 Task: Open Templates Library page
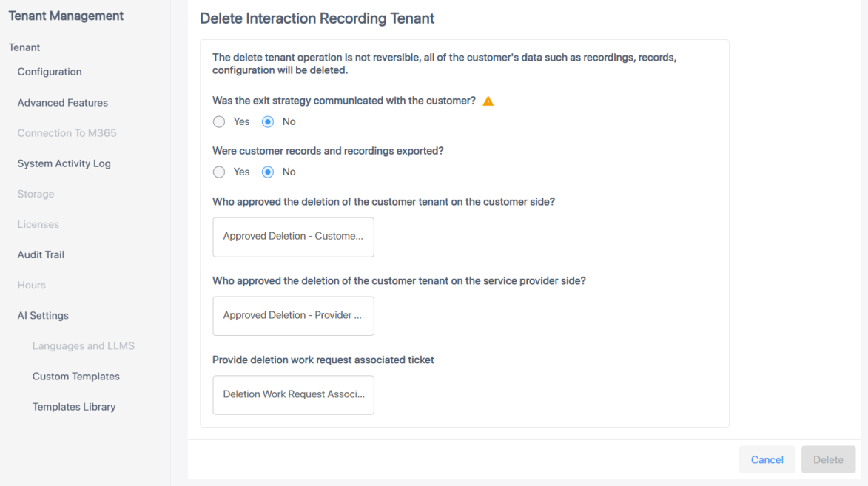point(74,407)
